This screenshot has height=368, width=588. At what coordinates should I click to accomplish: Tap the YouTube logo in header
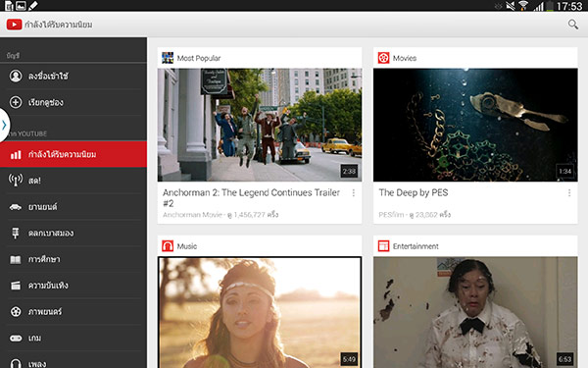tap(14, 25)
